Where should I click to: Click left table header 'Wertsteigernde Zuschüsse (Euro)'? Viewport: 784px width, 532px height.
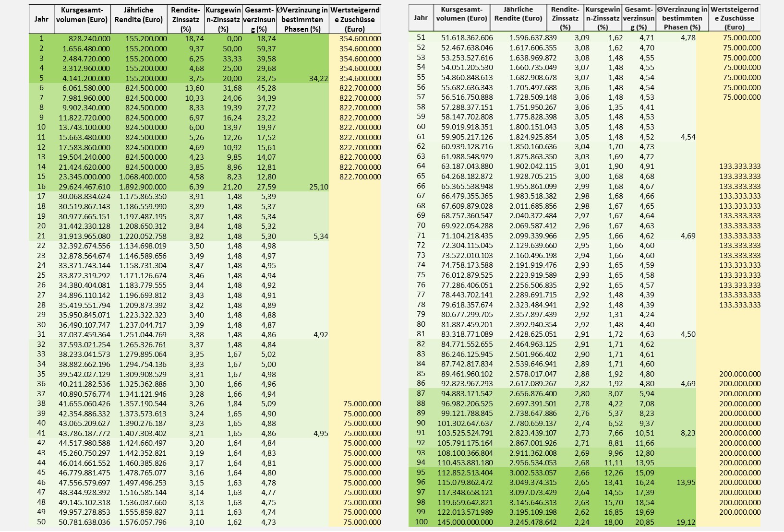pos(355,19)
